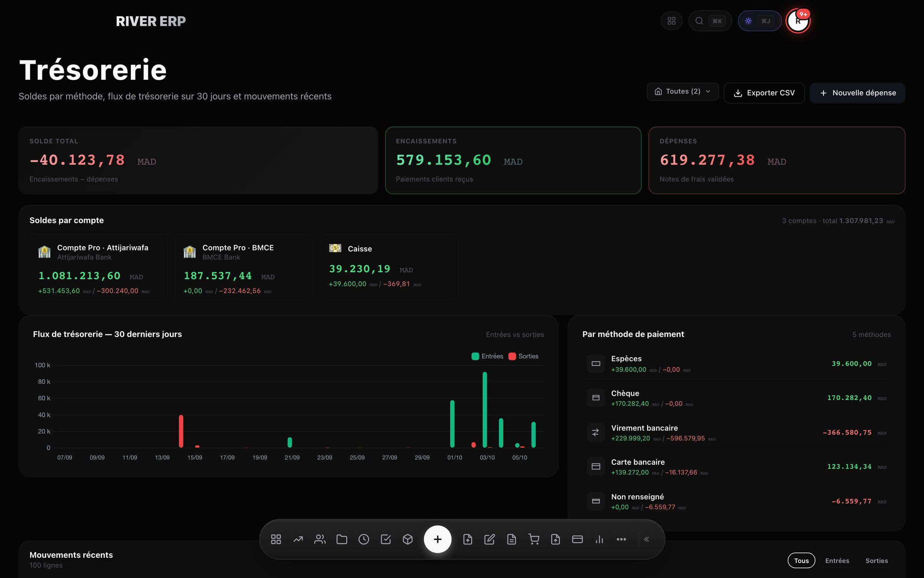Click the round white plus button in the dock
Screen dimensions: 924x578
pos(437,539)
